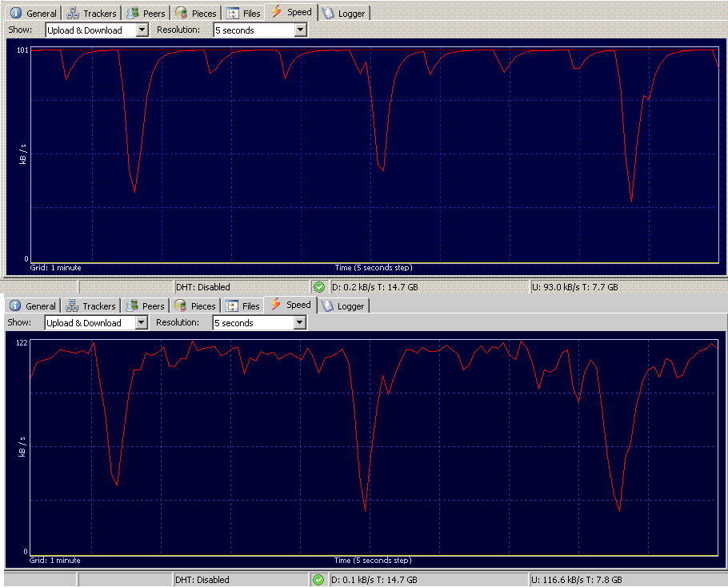Click the U: 93.0 kB/s upload status field
Image resolution: width=728 pixels, height=587 pixels.
(x=574, y=287)
